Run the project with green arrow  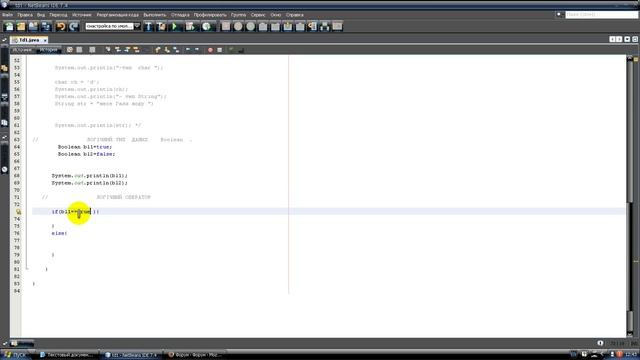175,27
